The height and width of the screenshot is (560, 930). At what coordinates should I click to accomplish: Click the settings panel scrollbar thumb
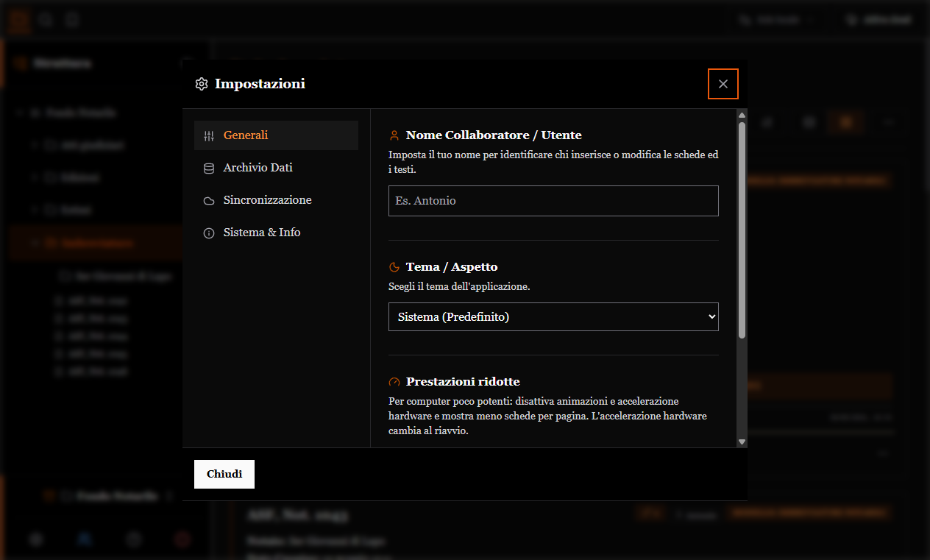pos(742,230)
